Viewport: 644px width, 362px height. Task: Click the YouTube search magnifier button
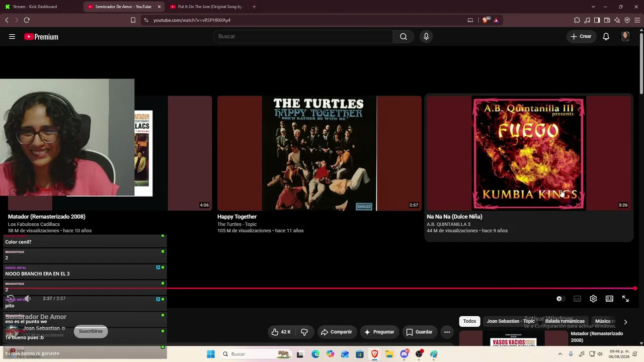point(404,36)
